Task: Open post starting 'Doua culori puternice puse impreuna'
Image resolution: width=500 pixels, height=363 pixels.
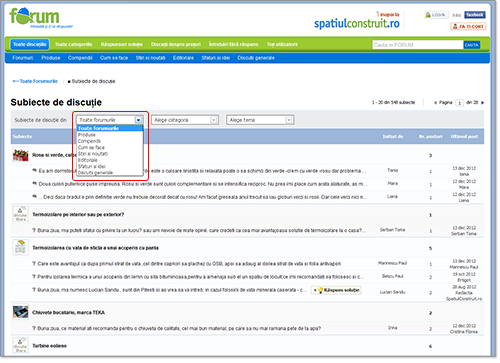Action: (x=203, y=184)
